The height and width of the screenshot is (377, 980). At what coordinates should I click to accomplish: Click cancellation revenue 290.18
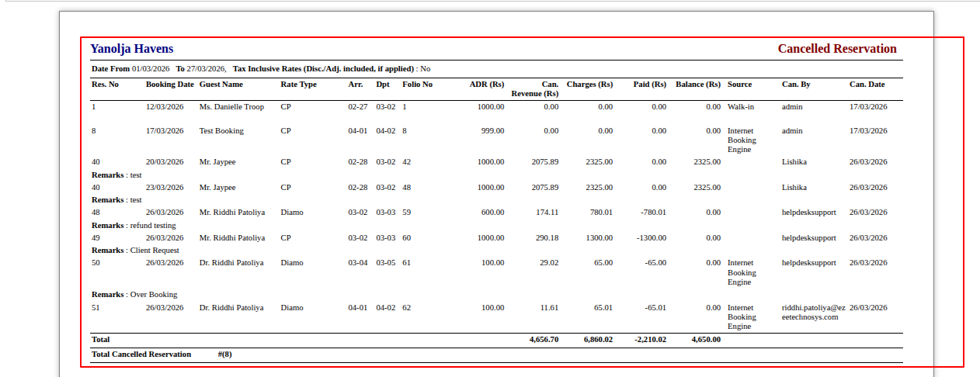[x=547, y=238]
